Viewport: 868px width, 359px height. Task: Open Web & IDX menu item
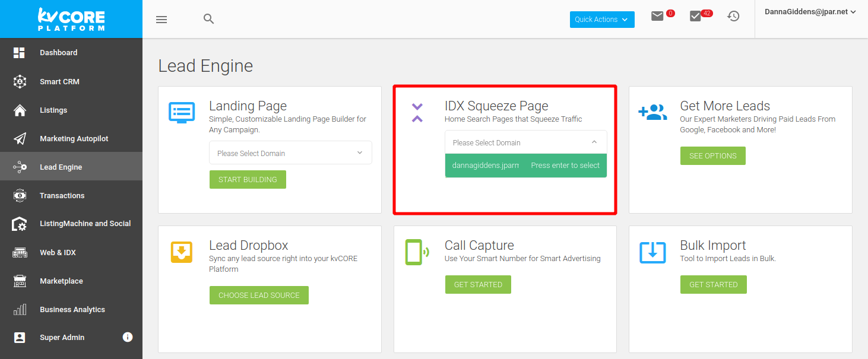coord(71,252)
